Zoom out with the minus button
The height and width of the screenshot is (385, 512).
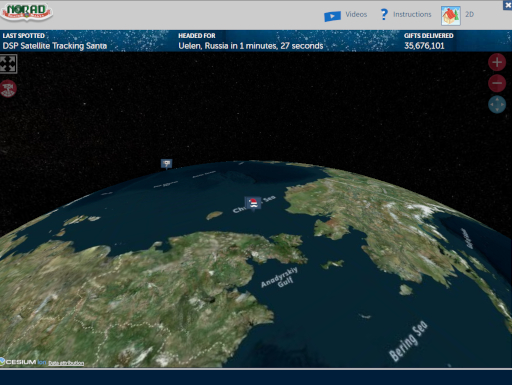click(x=497, y=83)
